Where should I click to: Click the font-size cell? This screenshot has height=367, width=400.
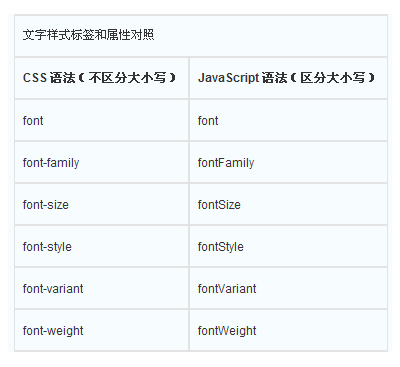point(101,204)
